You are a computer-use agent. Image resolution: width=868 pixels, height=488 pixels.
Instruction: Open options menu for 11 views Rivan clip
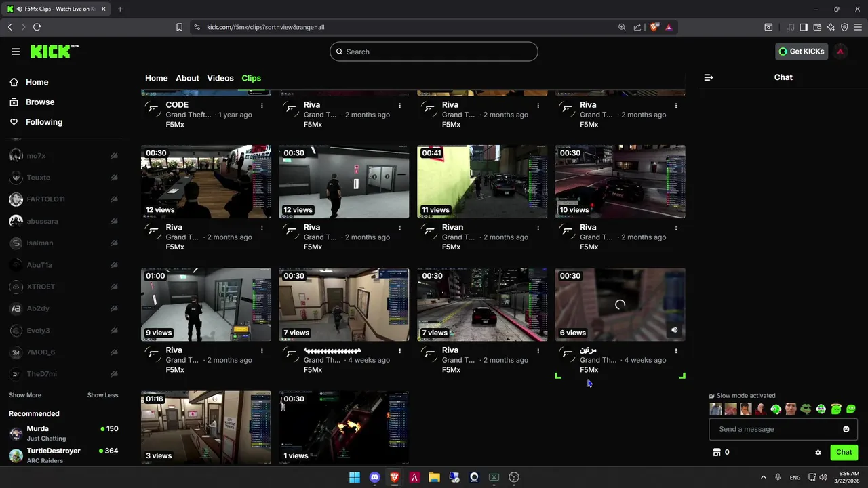click(538, 228)
